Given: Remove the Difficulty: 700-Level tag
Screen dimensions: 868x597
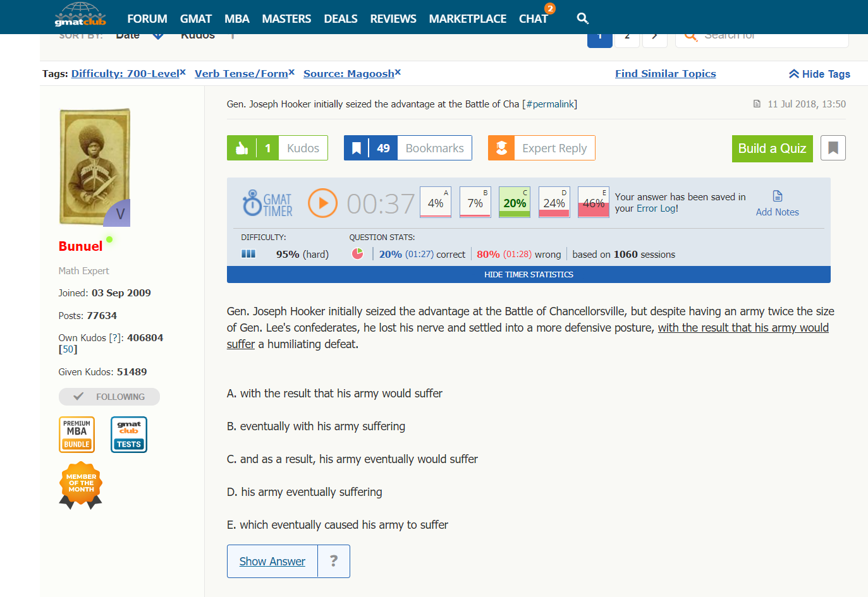Looking at the screenshot, I should (183, 72).
